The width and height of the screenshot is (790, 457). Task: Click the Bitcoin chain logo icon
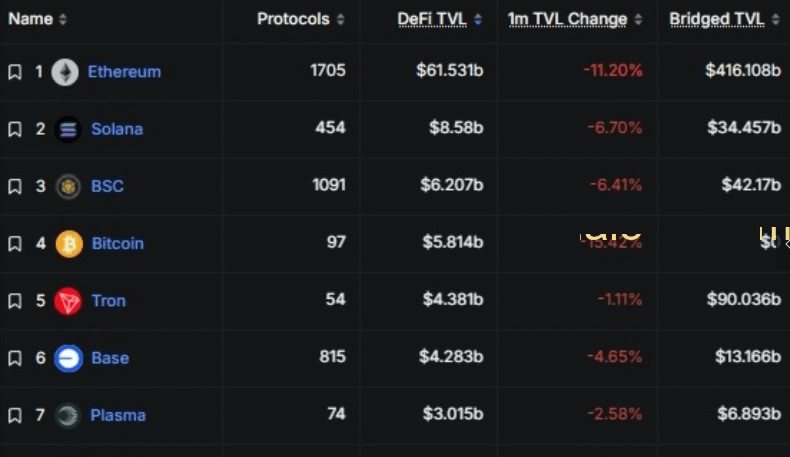click(69, 244)
